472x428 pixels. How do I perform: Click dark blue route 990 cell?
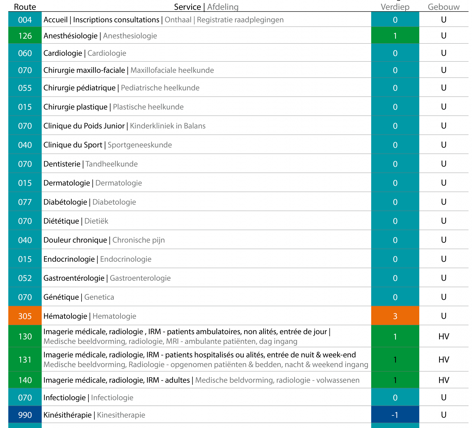pos(25,415)
